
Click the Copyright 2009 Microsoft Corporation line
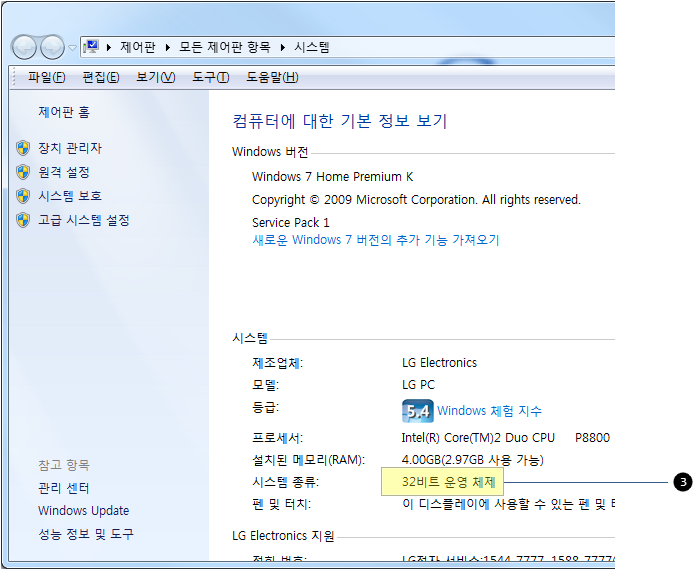(x=416, y=200)
